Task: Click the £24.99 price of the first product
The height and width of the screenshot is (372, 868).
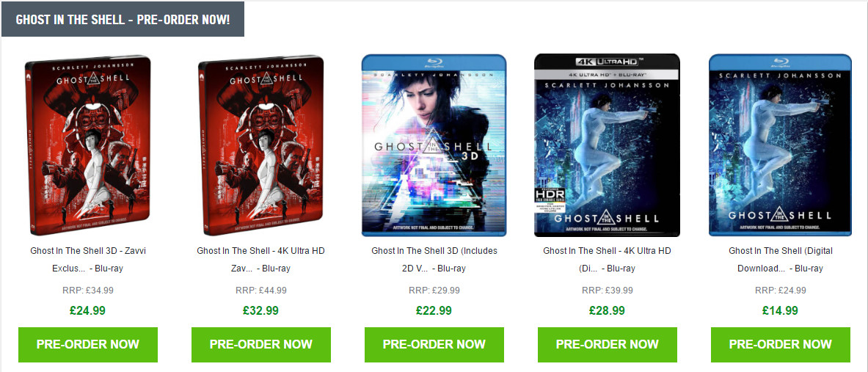Action: [87, 310]
